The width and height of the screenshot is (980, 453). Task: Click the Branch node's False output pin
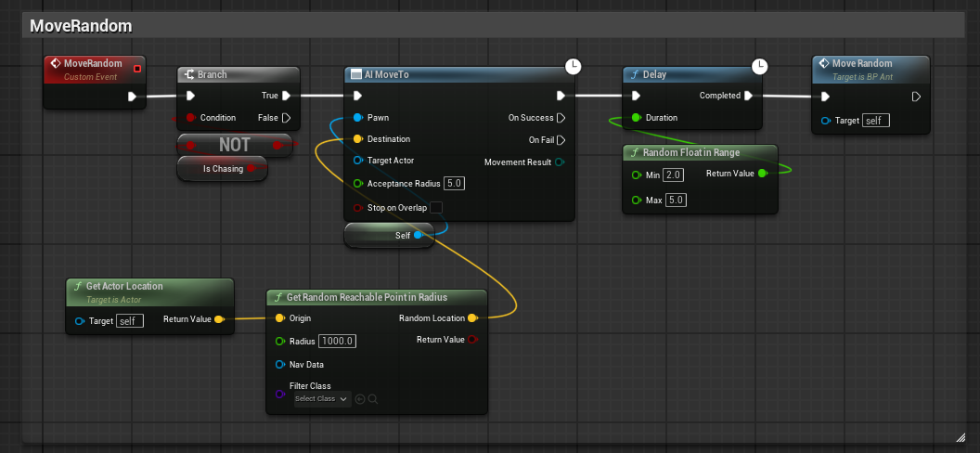286,118
